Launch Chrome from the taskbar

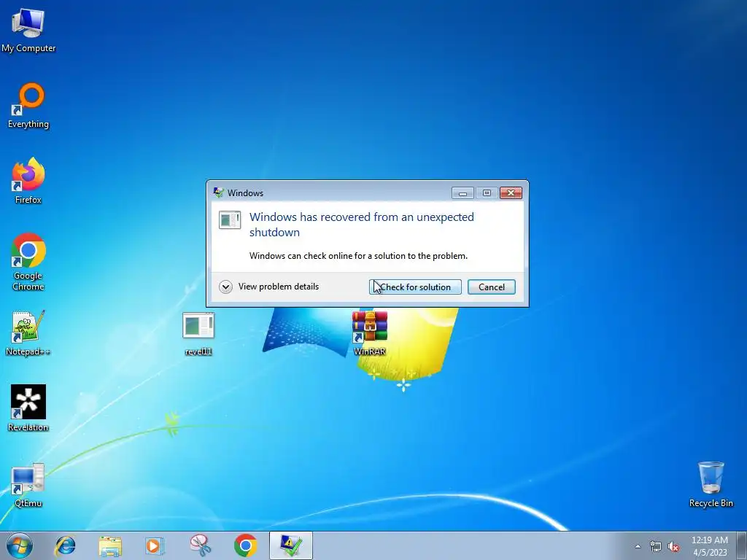coord(245,545)
